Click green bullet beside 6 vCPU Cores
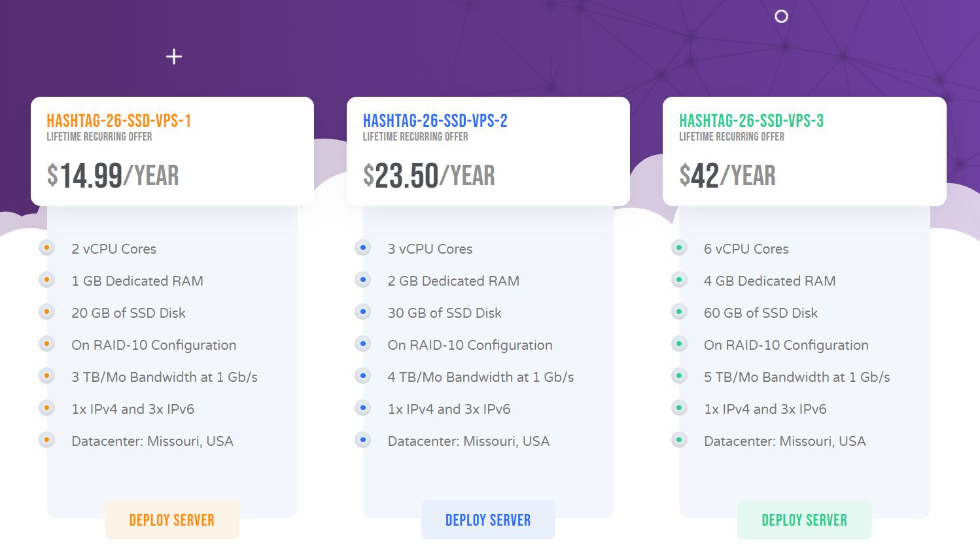Screen dimensions: 980x559 coord(679,248)
